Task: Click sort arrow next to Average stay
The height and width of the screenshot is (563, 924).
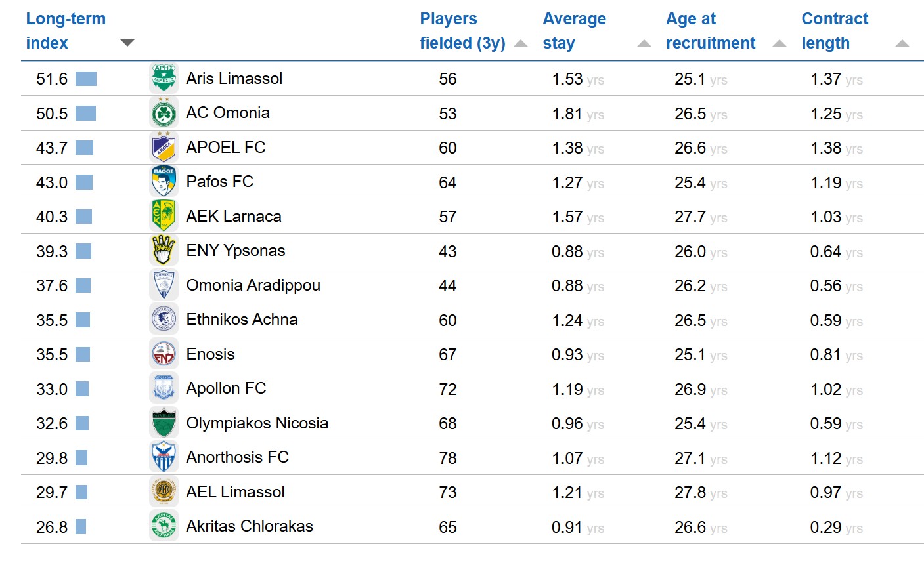Action: (644, 44)
